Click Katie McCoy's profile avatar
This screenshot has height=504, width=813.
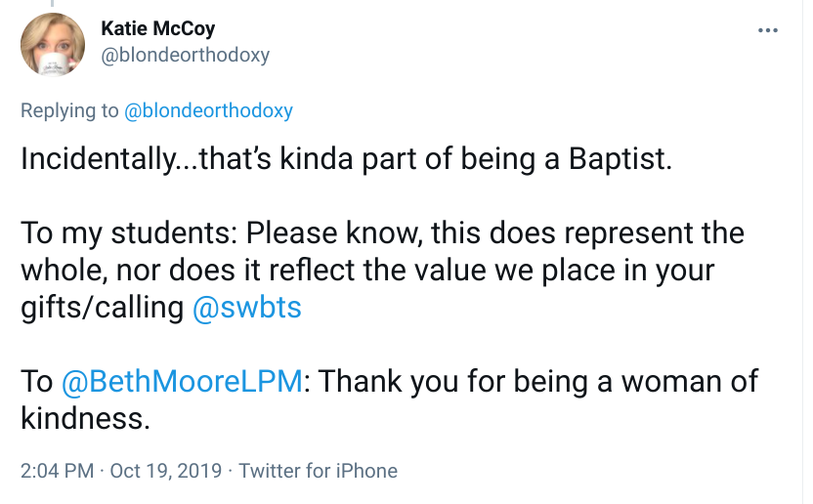coord(52,44)
